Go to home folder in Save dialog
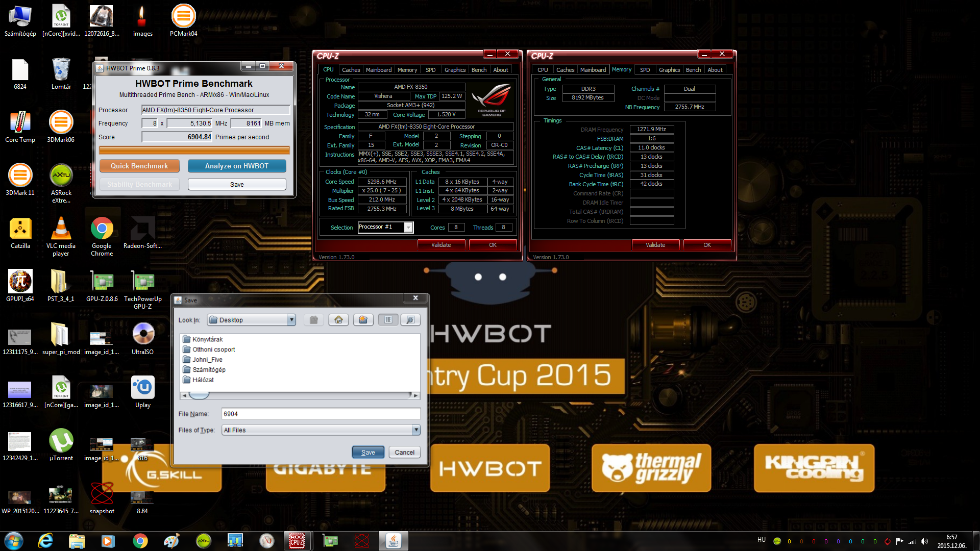This screenshot has width=980, height=551. [x=338, y=320]
